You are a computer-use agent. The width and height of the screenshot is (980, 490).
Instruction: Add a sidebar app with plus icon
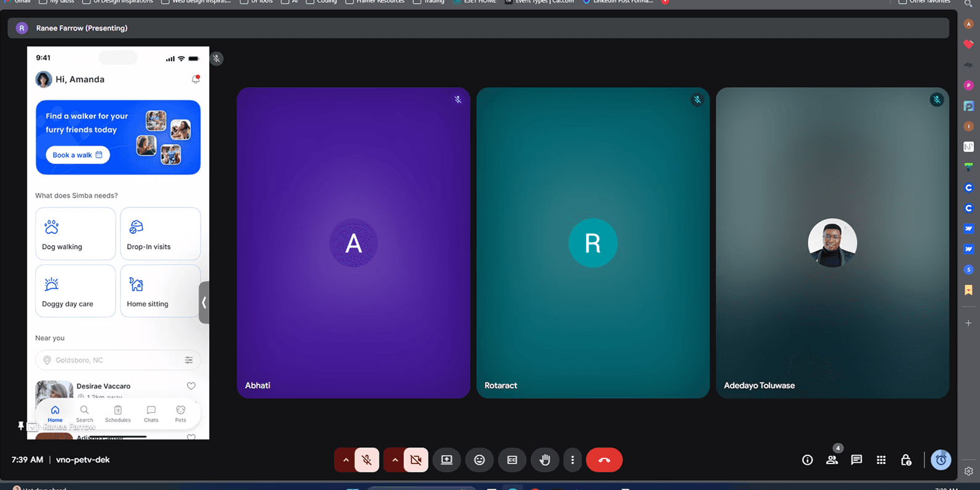[968, 323]
